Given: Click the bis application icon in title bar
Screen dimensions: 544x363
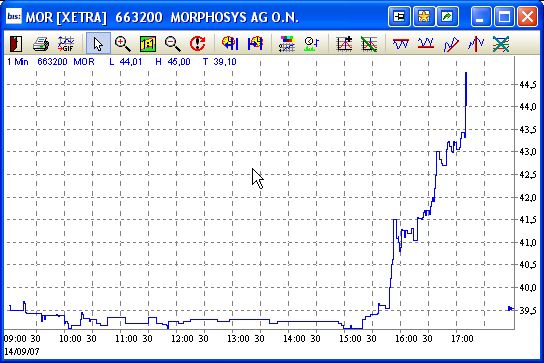Looking at the screenshot, I should 14,16.
